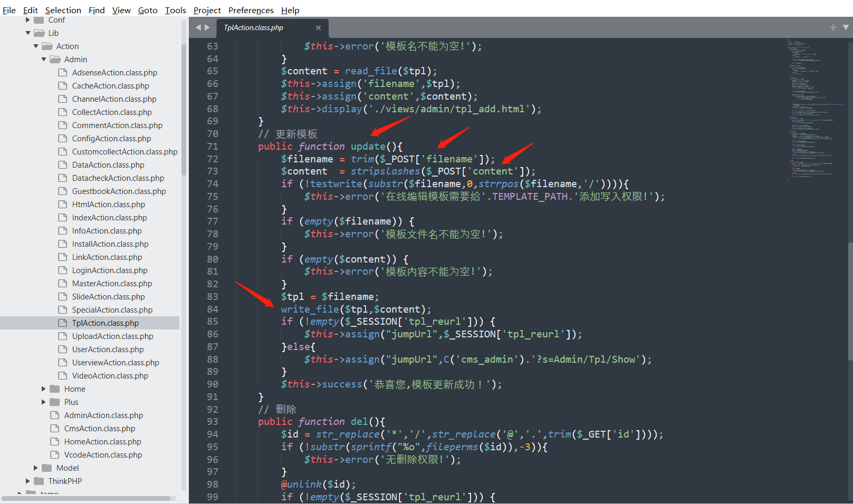Expand the Model folder arrow
The image size is (853, 504).
(x=36, y=468)
